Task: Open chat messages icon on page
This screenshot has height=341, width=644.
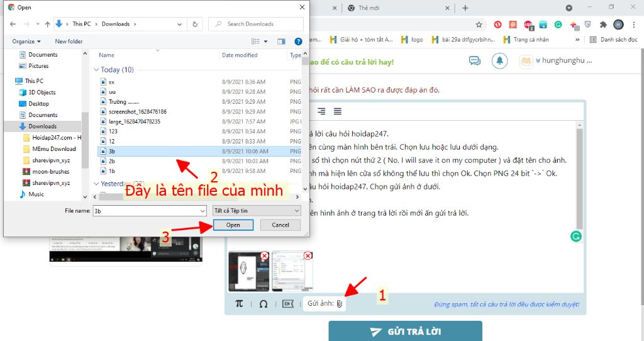Action: [x=475, y=61]
